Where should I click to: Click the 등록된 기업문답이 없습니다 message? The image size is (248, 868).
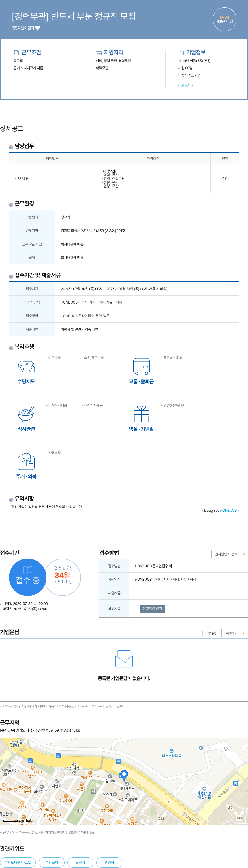point(124,678)
